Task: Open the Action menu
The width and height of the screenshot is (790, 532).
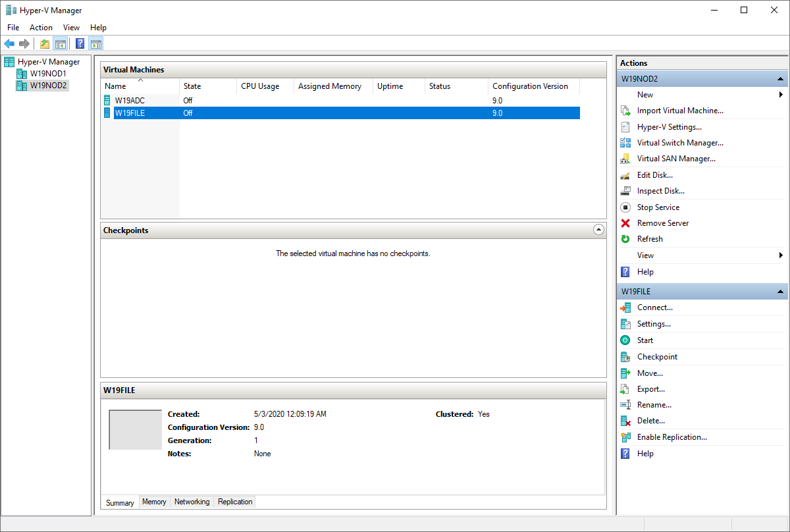Action: pos(41,28)
